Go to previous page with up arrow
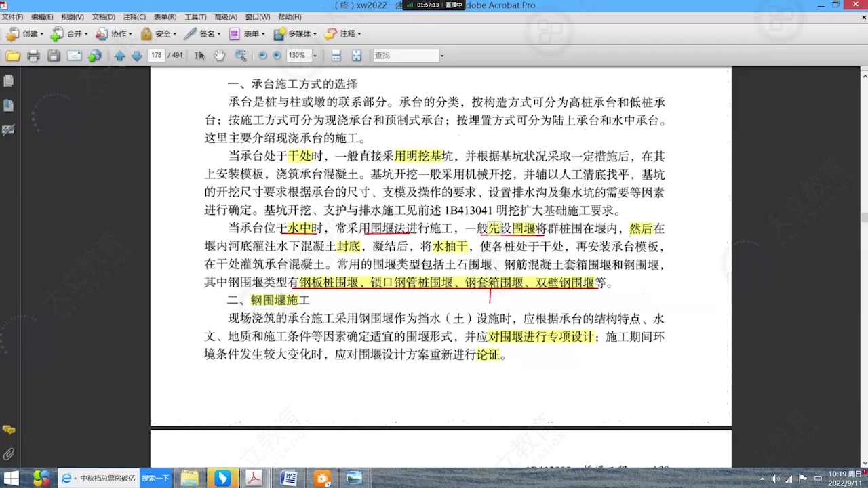The image size is (868, 488). (x=120, y=56)
